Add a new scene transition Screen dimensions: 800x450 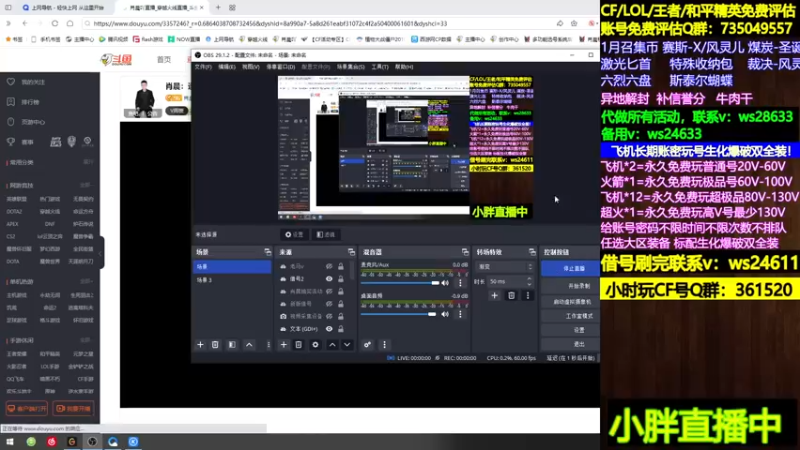[x=494, y=295]
